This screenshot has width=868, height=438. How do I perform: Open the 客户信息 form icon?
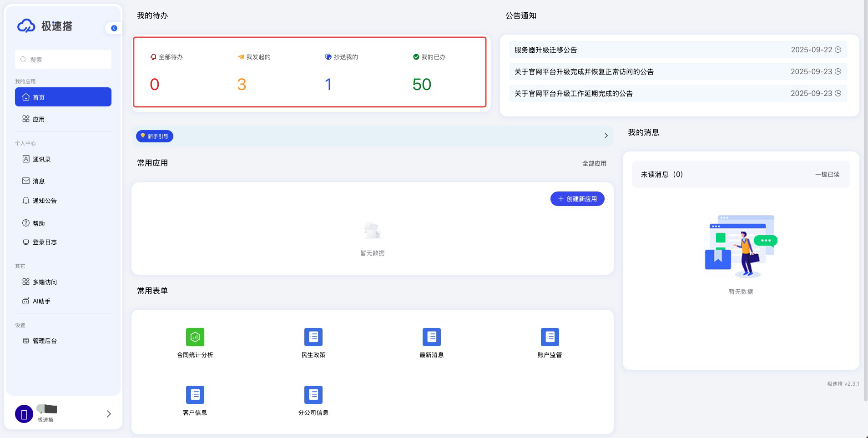pos(195,395)
